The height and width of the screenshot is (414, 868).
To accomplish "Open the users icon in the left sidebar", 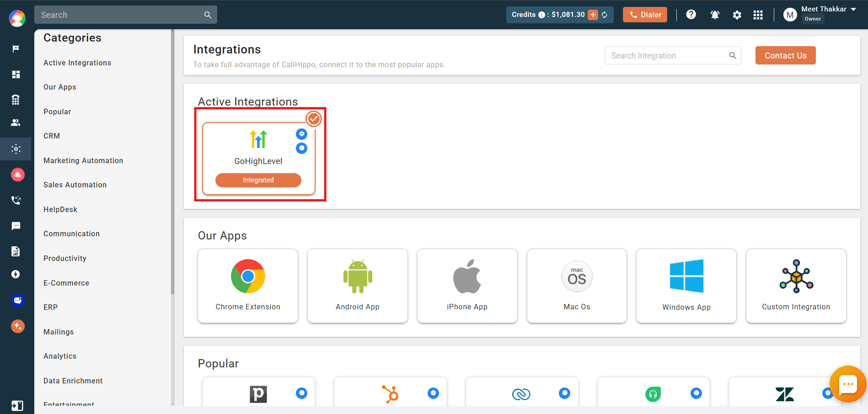I will [x=16, y=122].
